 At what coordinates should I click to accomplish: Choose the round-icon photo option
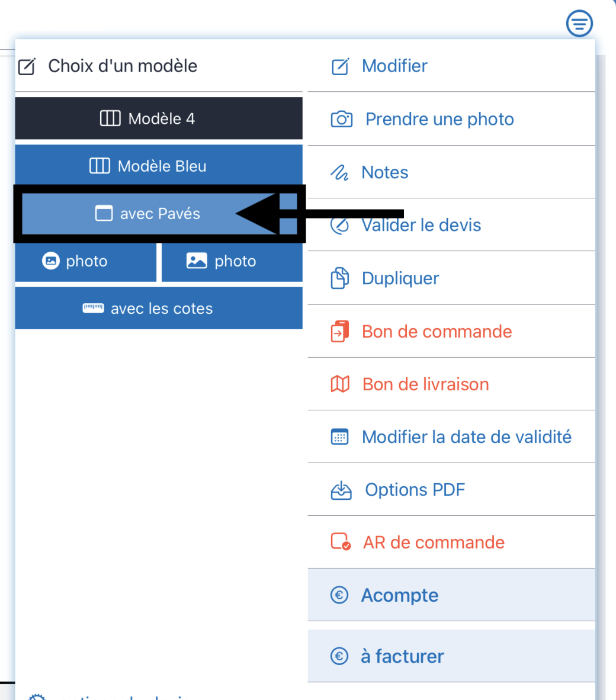click(x=86, y=261)
